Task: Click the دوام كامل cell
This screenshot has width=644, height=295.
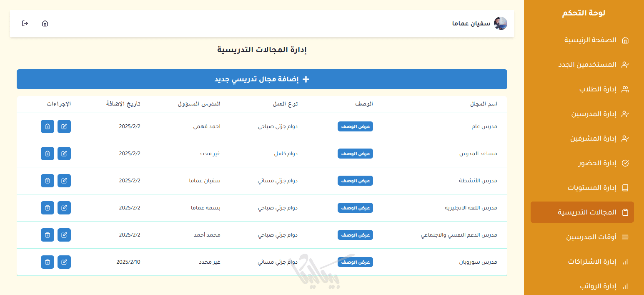Action: click(286, 154)
